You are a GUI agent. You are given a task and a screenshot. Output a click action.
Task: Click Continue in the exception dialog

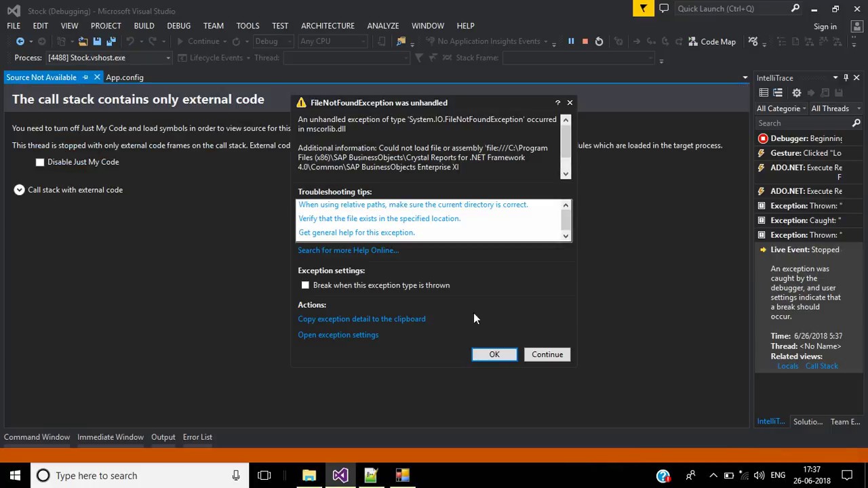[x=547, y=354]
